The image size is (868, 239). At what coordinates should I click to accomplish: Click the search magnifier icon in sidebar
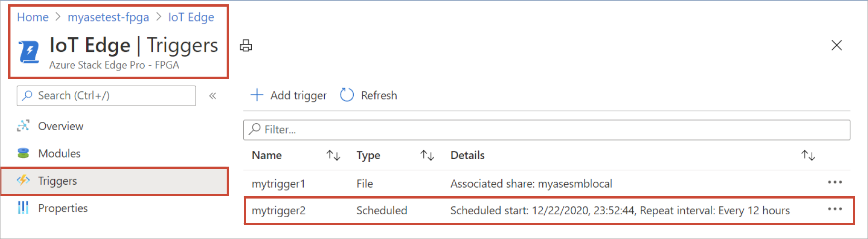coord(28,95)
